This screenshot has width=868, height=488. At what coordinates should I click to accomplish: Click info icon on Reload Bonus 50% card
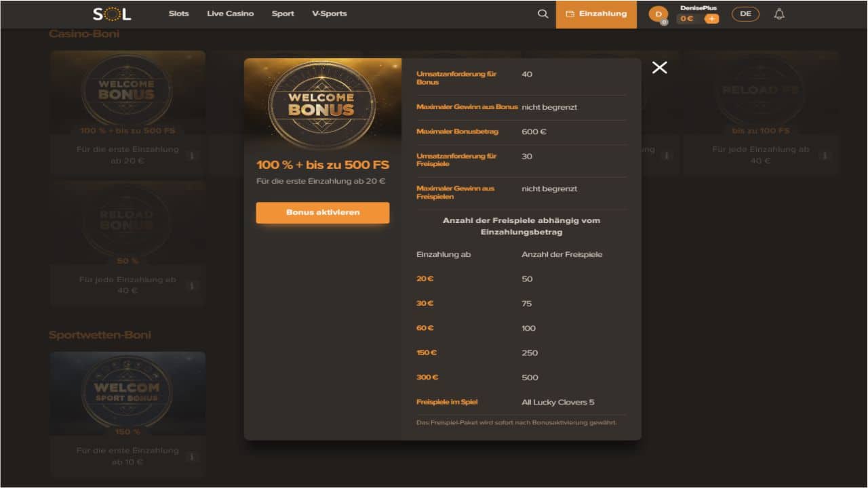[191, 285]
